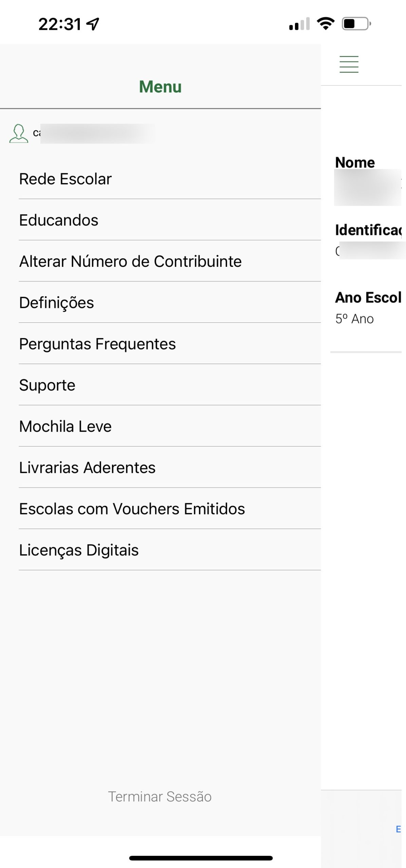The image size is (406, 868).
Task: Tap the Menu header title
Action: coord(160,87)
